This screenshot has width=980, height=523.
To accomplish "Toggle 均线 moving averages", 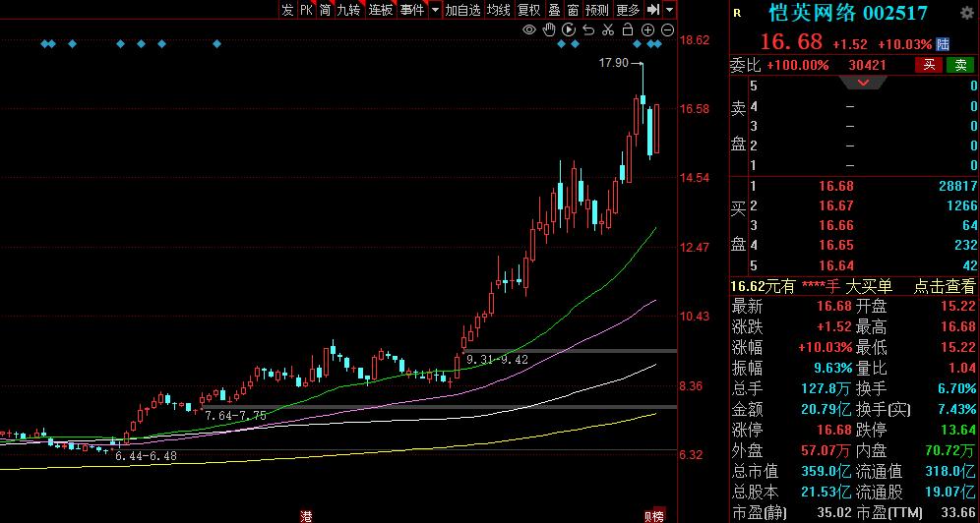I will pos(499,10).
